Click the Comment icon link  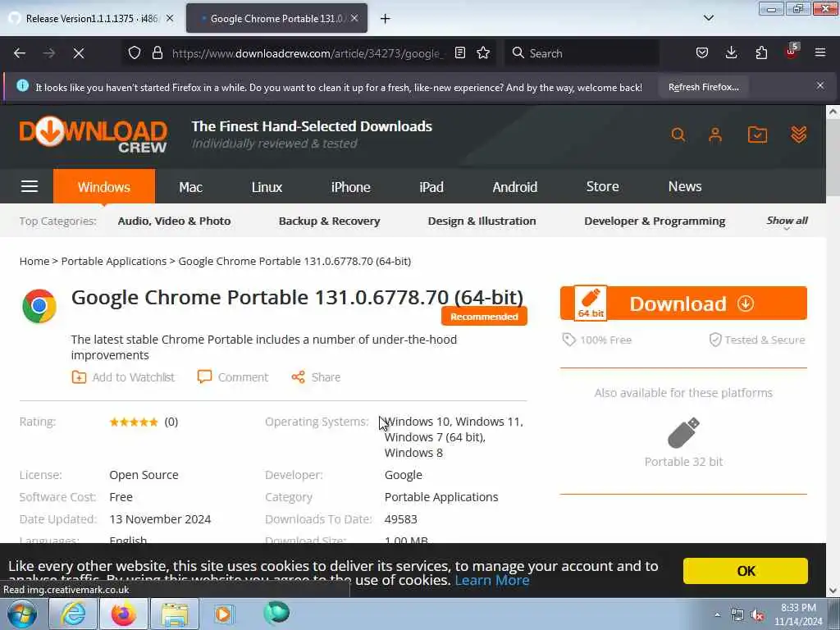pyautogui.click(x=233, y=377)
